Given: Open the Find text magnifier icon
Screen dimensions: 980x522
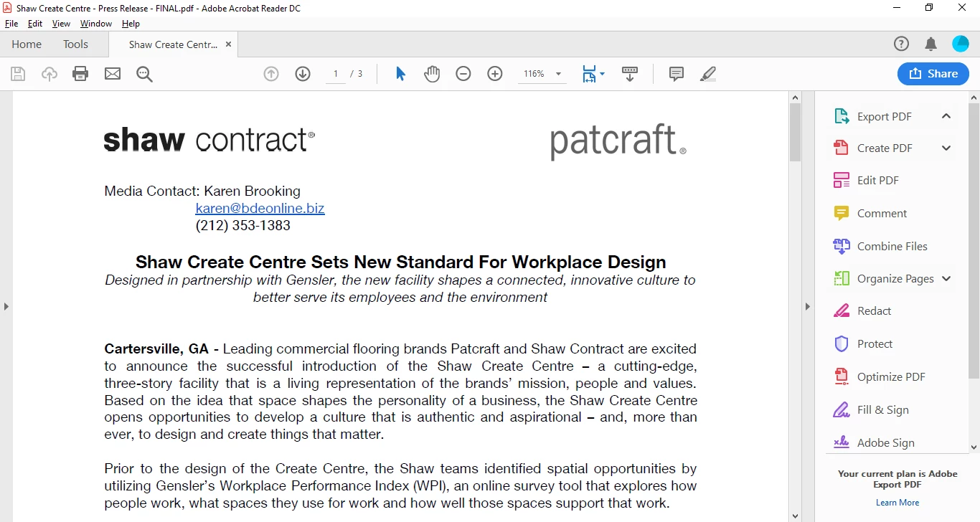Looking at the screenshot, I should pyautogui.click(x=144, y=74).
